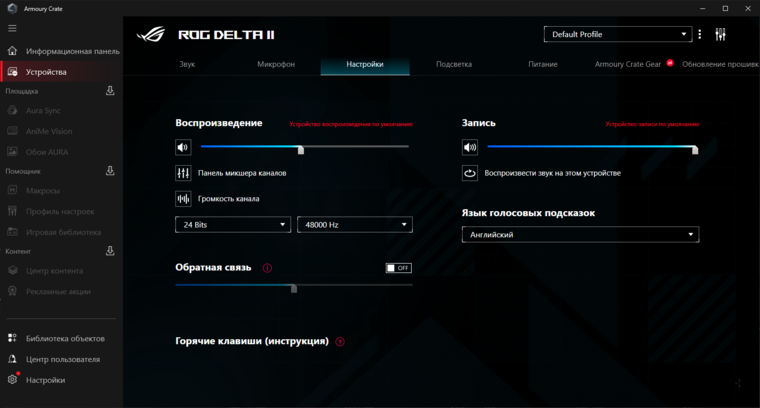The width and height of the screenshot is (760, 408).
Task: Open the three-dot profile options menu
Action: [699, 34]
